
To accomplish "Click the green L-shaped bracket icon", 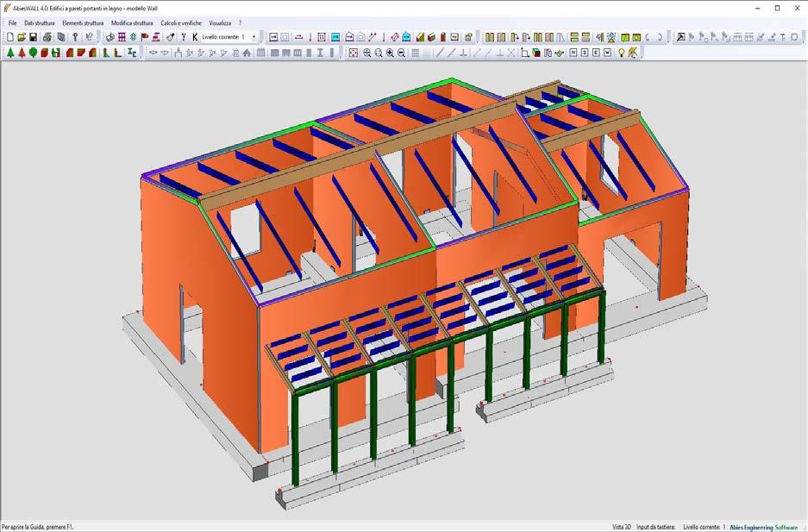I will [x=106, y=53].
